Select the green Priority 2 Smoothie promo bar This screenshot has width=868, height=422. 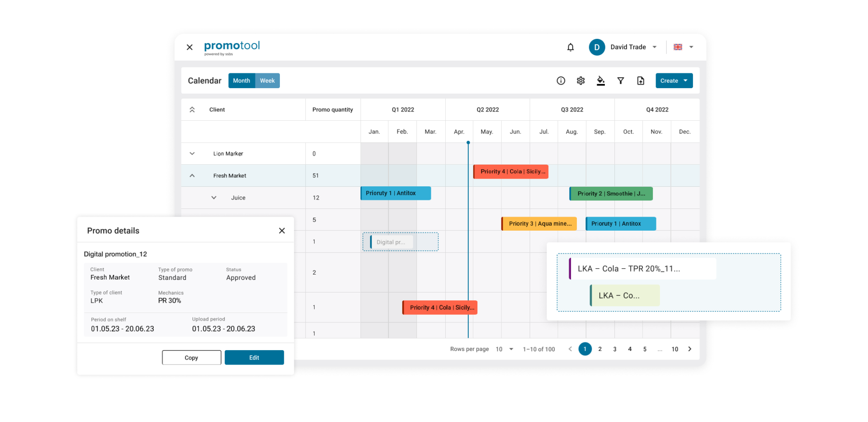pos(611,194)
